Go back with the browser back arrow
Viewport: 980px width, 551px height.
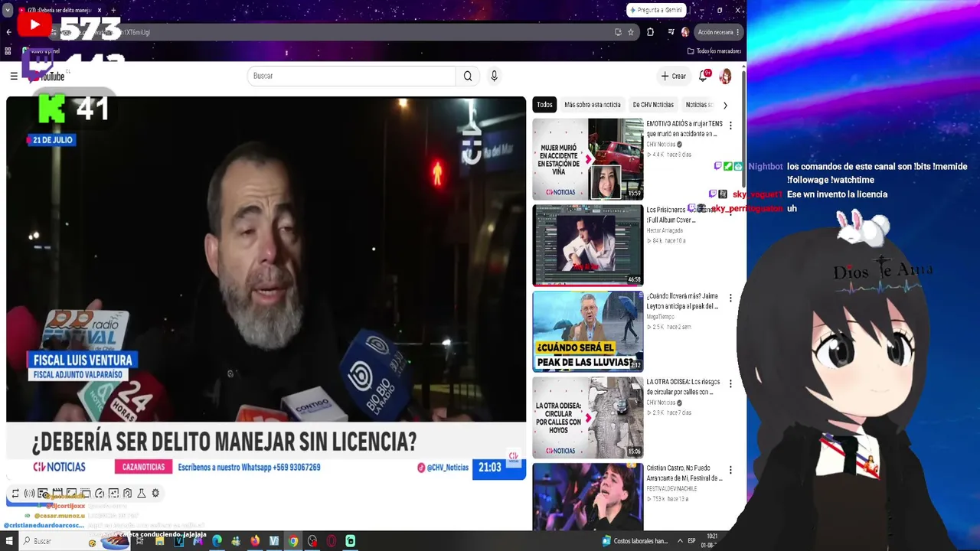(x=8, y=32)
